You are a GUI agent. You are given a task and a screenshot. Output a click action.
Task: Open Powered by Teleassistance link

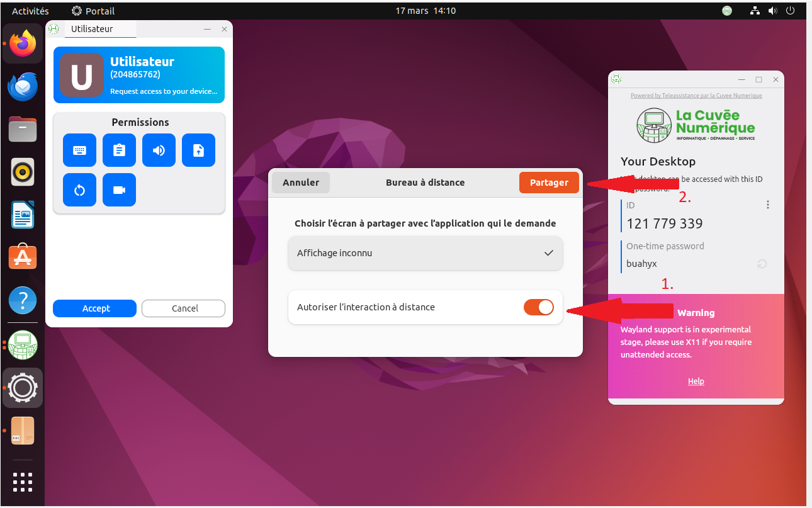[x=696, y=96]
